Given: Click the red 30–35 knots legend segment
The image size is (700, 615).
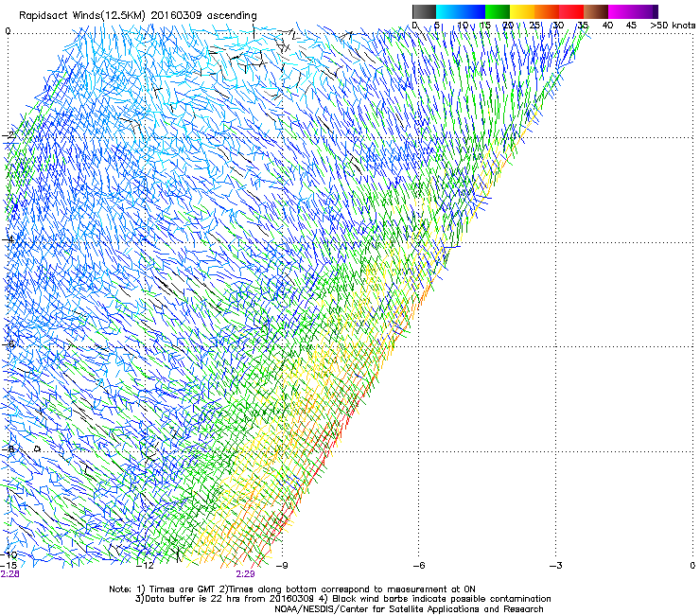Looking at the screenshot, I should point(571,11).
